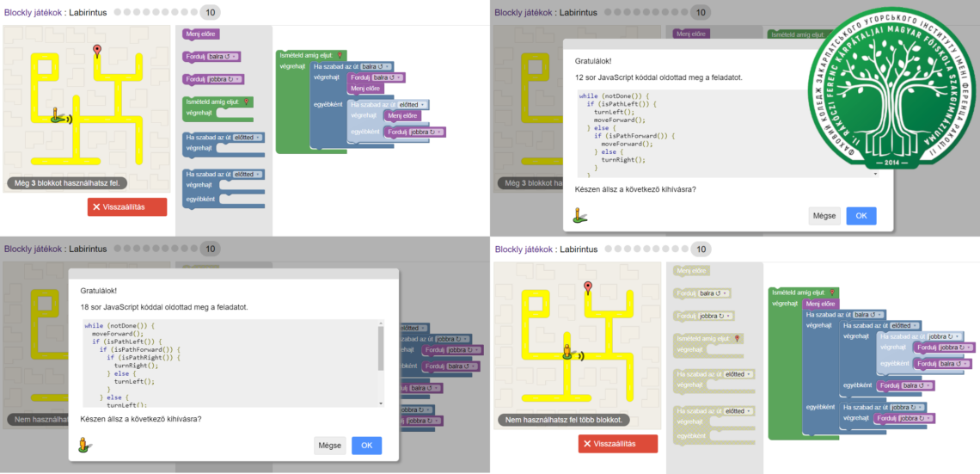This screenshot has width=980, height=474.
Task: Open the 'jobbra' dropdown of the toolbox Fordulj block beside the 'Még 3 blokkot' maze
Action: pyautogui.click(x=225, y=79)
